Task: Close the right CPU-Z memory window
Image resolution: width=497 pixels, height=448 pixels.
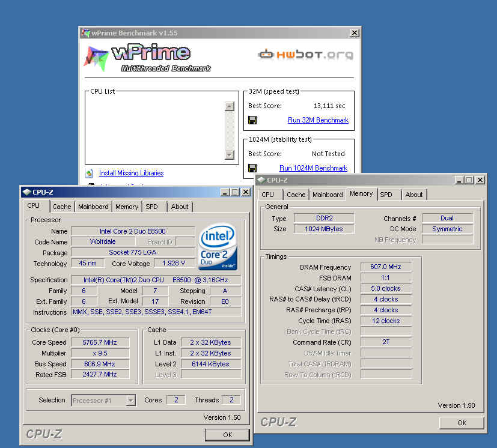Action: coord(480,180)
